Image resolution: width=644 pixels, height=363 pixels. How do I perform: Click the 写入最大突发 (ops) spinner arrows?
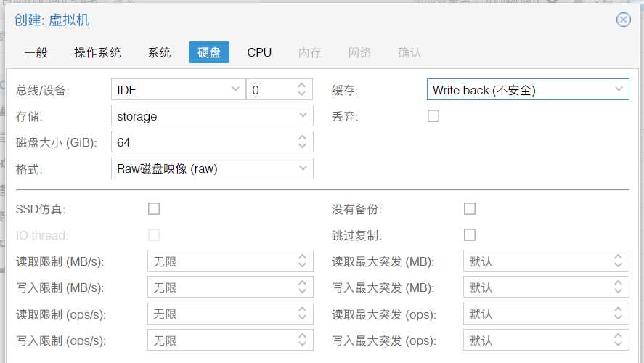618,340
